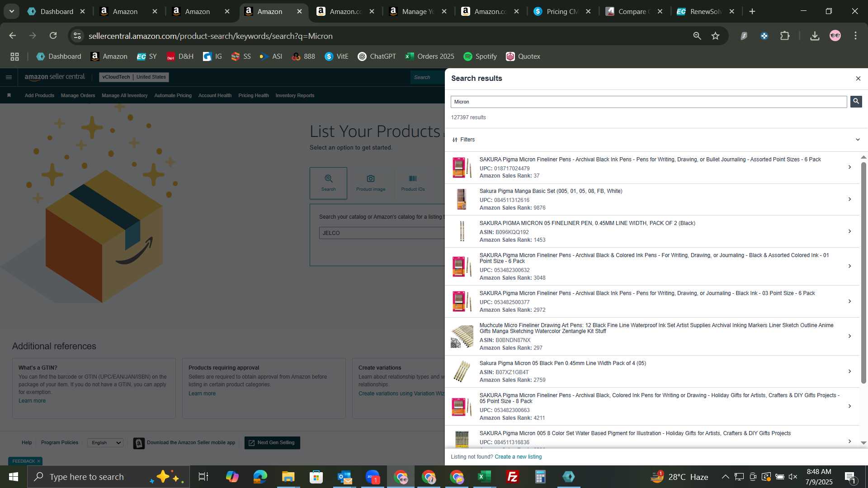
Task: Open the Orders 2025 bookmark
Action: [429, 56]
